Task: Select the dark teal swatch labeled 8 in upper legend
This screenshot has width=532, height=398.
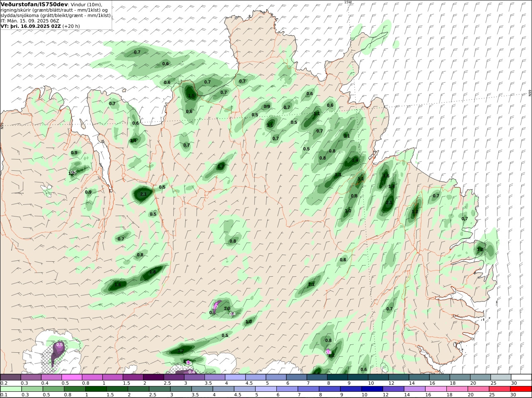Action: click(x=337, y=377)
